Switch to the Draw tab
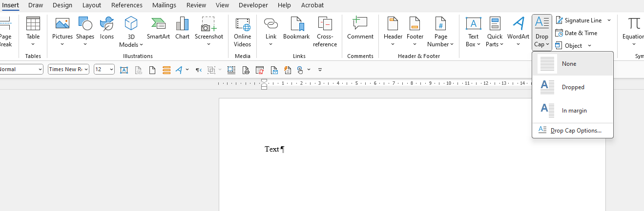 tap(35, 5)
